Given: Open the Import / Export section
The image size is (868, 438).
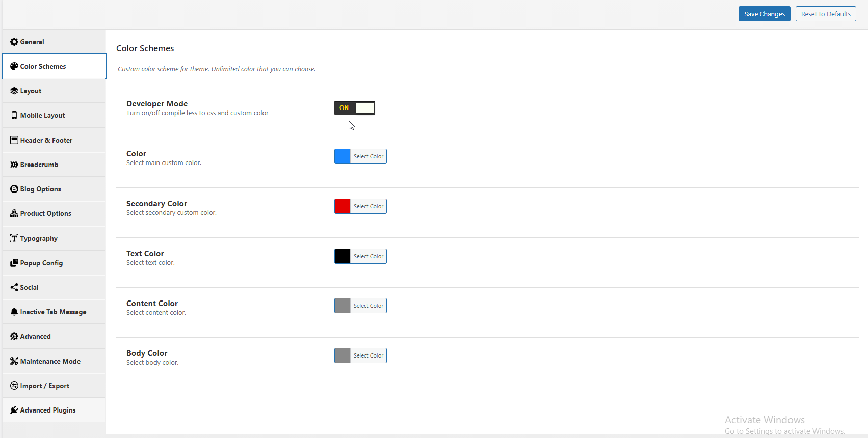Looking at the screenshot, I should coord(44,386).
